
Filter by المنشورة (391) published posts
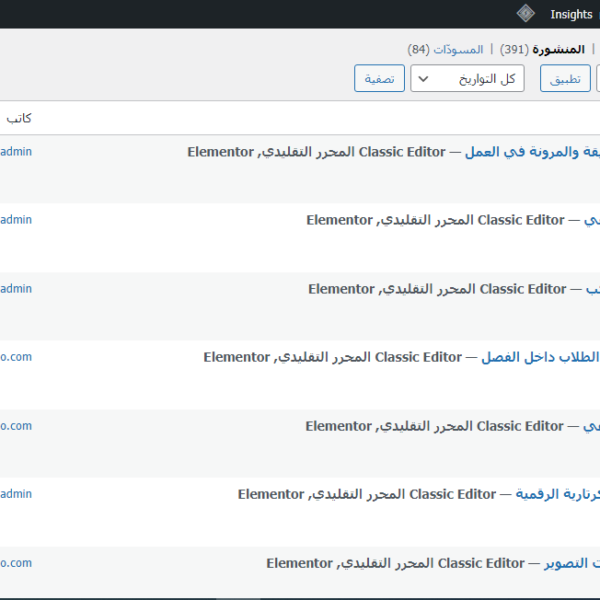click(x=542, y=50)
